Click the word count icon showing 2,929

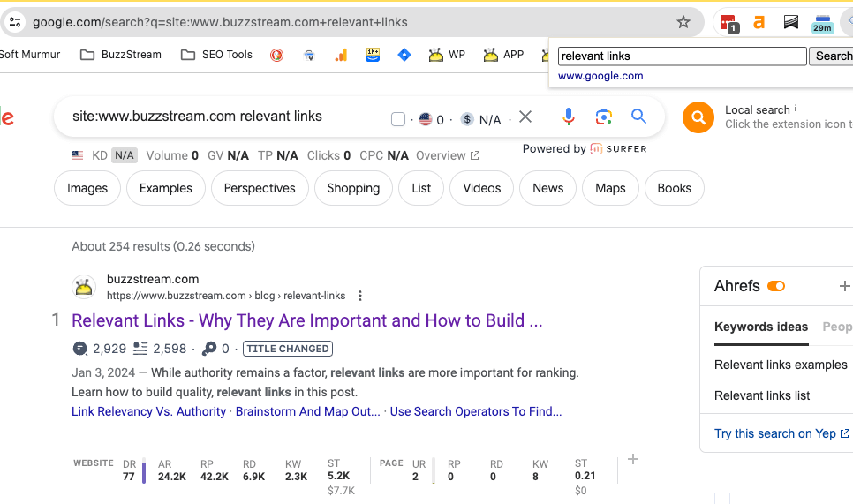79,349
